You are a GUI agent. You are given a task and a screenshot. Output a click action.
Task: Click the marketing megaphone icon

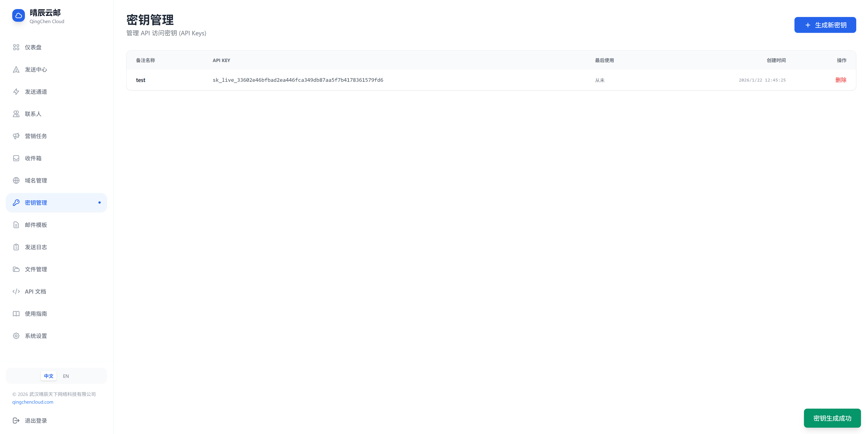(x=16, y=136)
